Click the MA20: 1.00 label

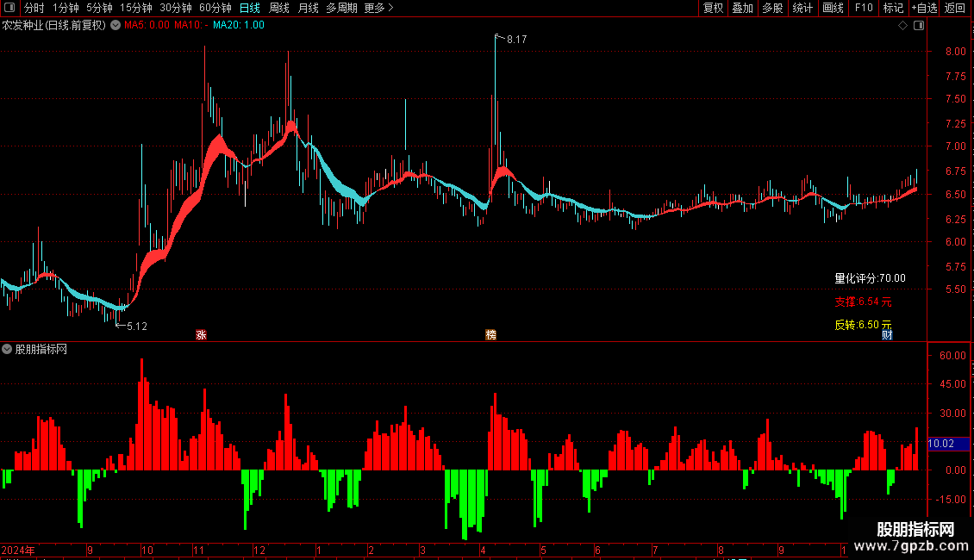(239, 25)
